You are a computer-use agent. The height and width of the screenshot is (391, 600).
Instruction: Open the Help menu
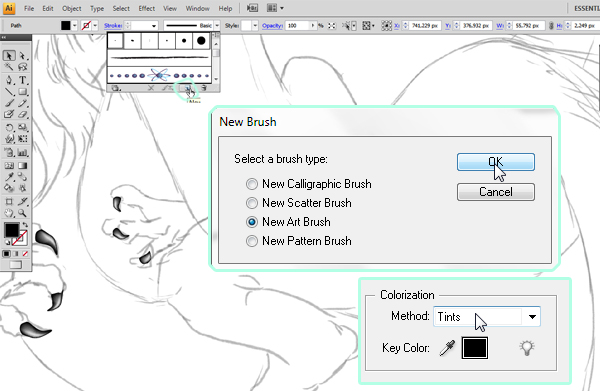tap(225, 8)
